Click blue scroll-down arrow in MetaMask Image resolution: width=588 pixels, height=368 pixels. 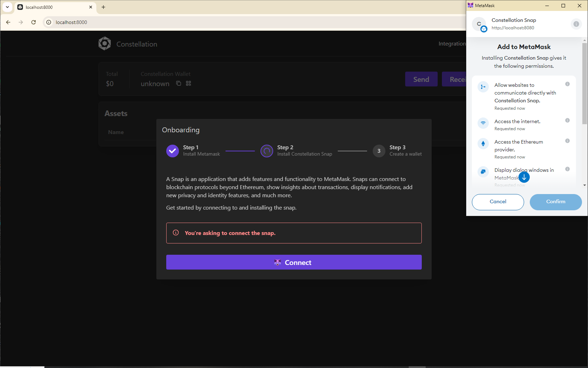click(524, 177)
